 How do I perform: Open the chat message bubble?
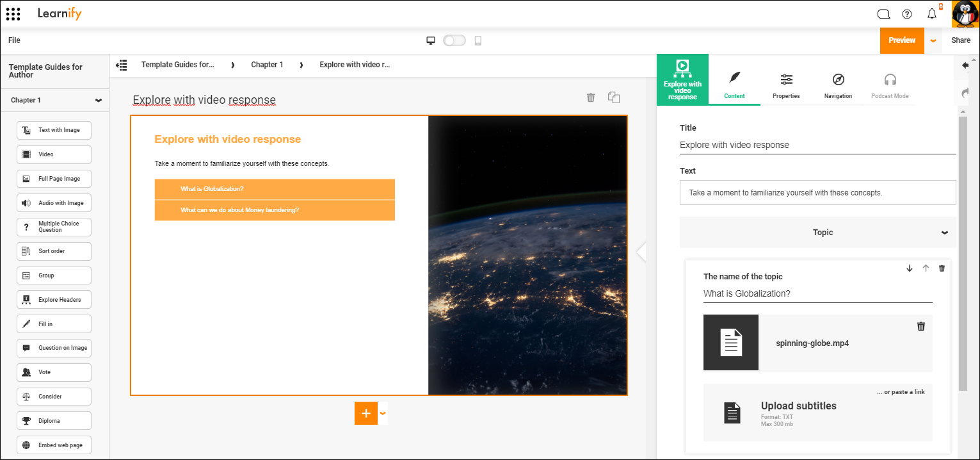point(883,13)
